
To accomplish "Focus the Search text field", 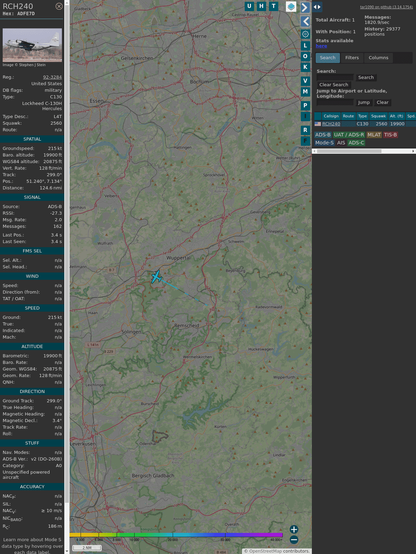I will (335, 77).
